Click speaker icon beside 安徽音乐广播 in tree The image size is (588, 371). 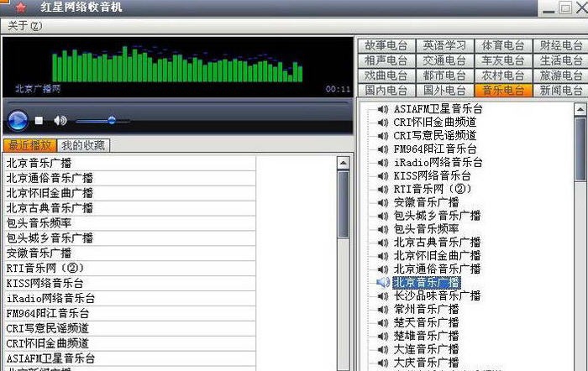coord(382,203)
